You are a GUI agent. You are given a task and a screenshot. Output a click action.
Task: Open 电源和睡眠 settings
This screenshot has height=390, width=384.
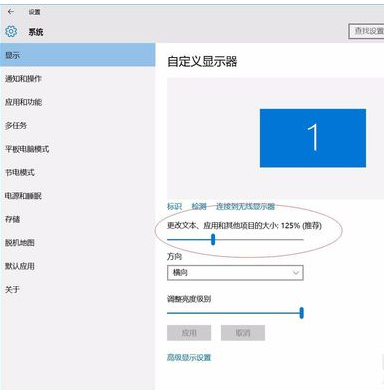click(78, 196)
